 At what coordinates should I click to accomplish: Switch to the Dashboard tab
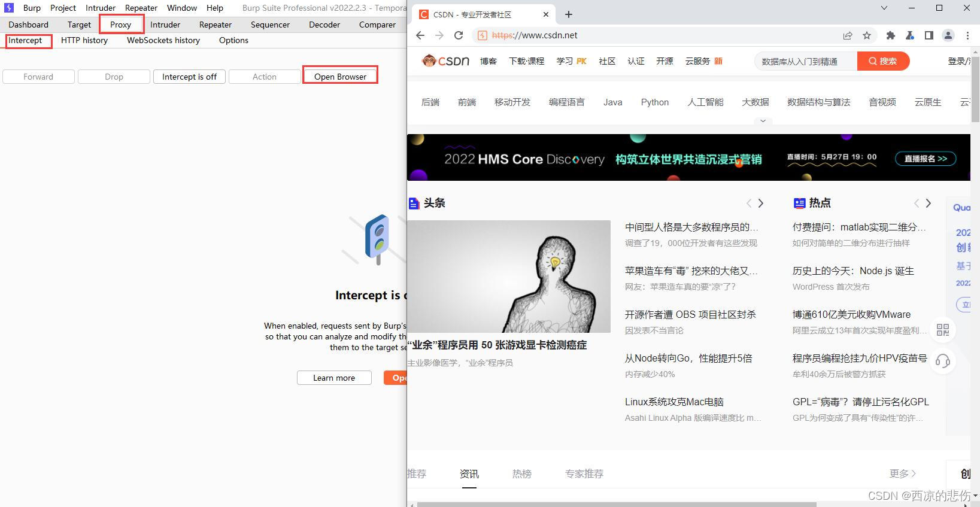[28, 25]
